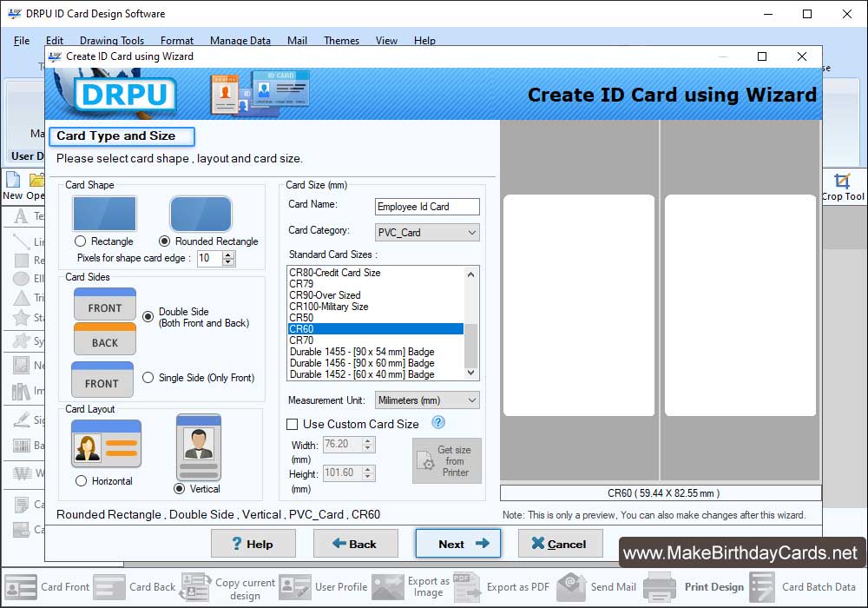The width and height of the screenshot is (868, 608).
Task: Click the Card Front icon in bottom toolbar
Action: [21, 587]
